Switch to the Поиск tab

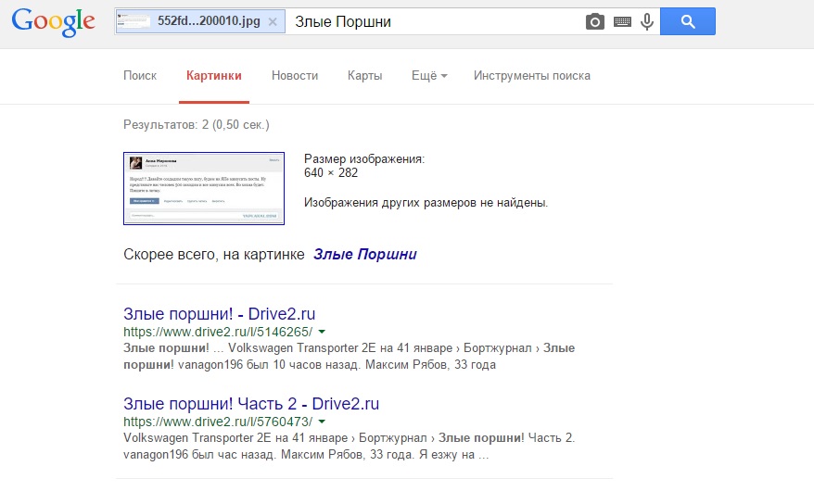pyautogui.click(x=140, y=76)
